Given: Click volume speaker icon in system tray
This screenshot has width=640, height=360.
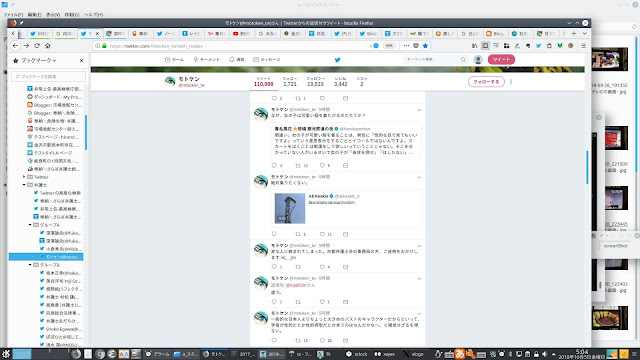Looking at the screenshot, I should coord(544,354).
